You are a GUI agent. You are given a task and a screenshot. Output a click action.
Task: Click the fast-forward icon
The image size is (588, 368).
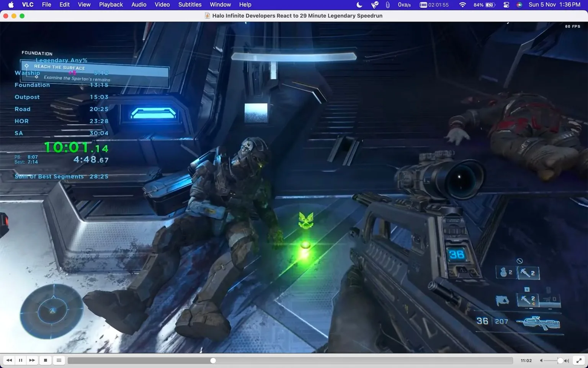(32, 360)
